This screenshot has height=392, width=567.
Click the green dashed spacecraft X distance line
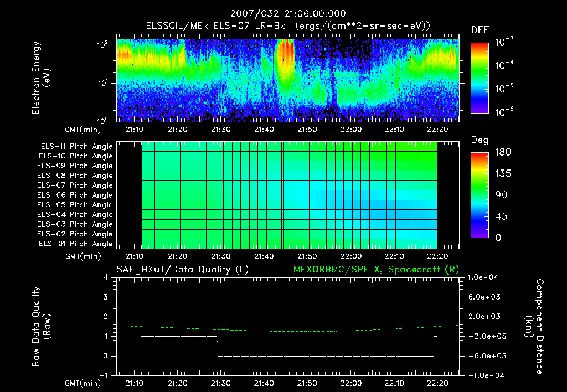point(288,331)
